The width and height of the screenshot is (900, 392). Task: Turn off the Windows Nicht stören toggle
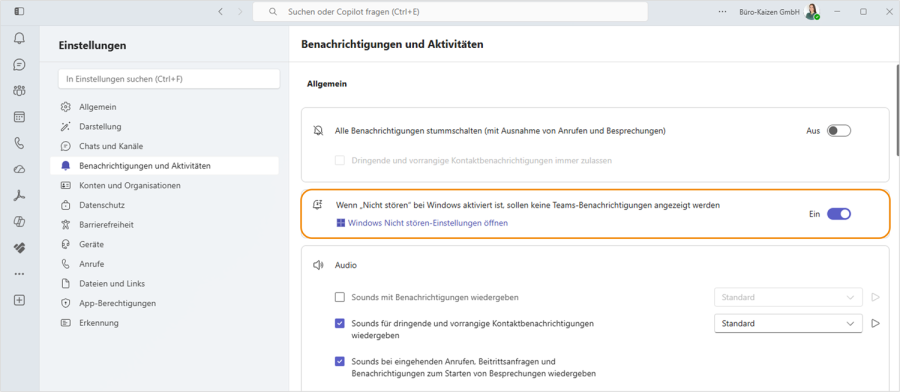[x=839, y=214]
